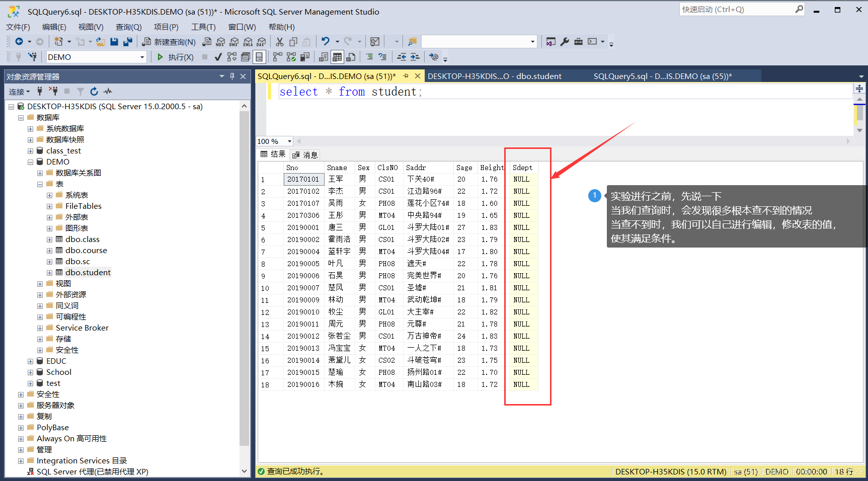868x481 pixels.
Task: Click the Sdept column header
Action: [523, 168]
